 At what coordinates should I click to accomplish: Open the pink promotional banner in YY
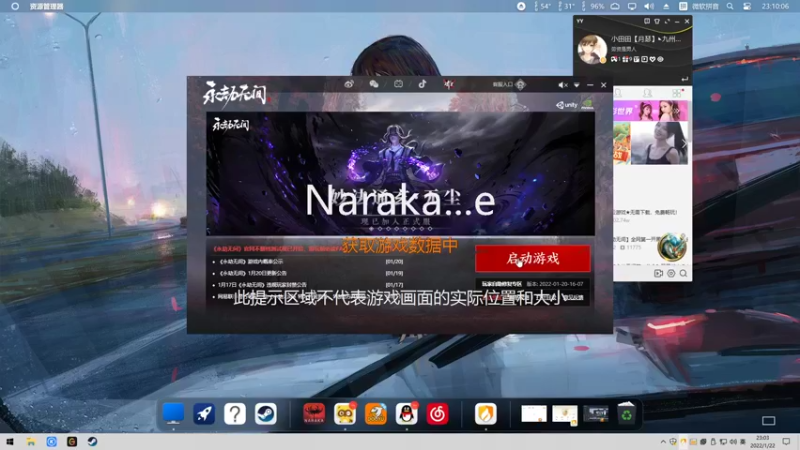coord(651,111)
